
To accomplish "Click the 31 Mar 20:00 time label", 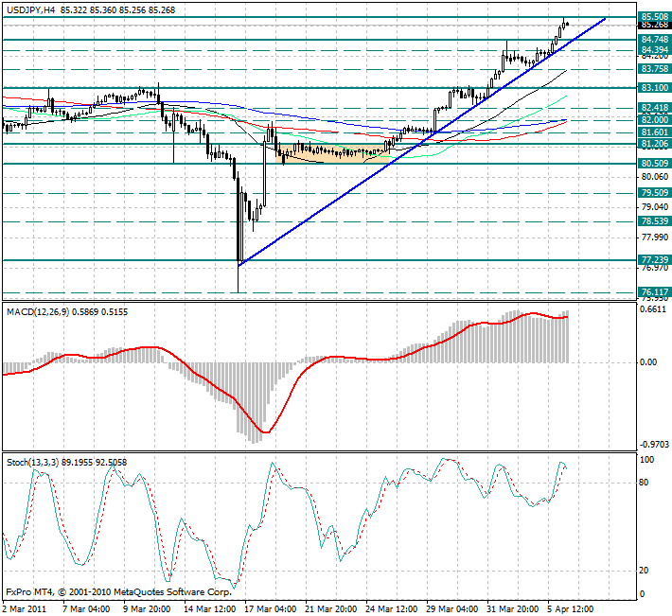I will click(513, 609).
